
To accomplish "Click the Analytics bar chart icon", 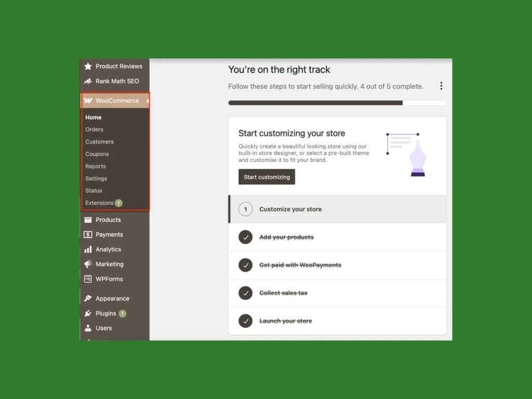I will click(88, 249).
